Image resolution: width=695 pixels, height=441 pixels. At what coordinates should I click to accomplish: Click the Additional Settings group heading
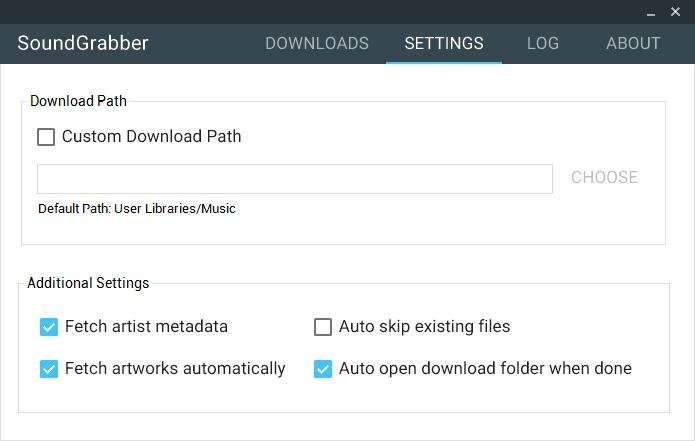click(88, 283)
